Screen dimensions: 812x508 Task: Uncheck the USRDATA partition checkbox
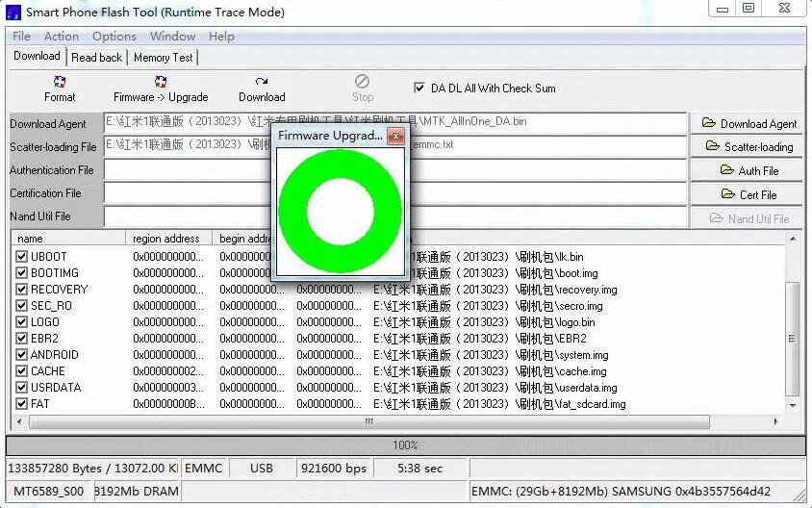[x=22, y=388]
